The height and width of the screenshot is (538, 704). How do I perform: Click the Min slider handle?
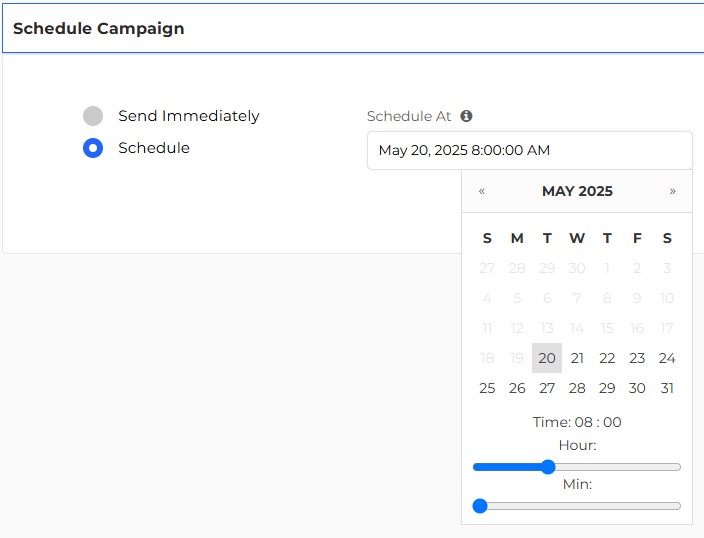click(x=480, y=506)
